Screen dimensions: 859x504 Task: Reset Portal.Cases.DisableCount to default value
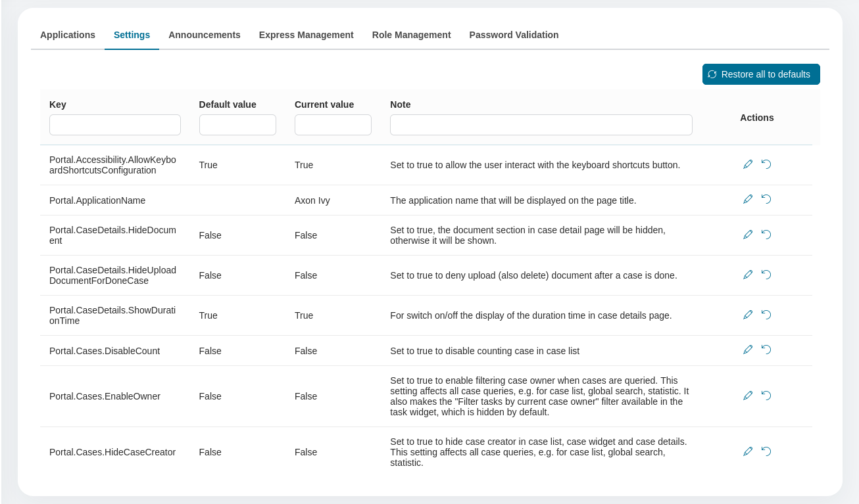[x=766, y=350]
